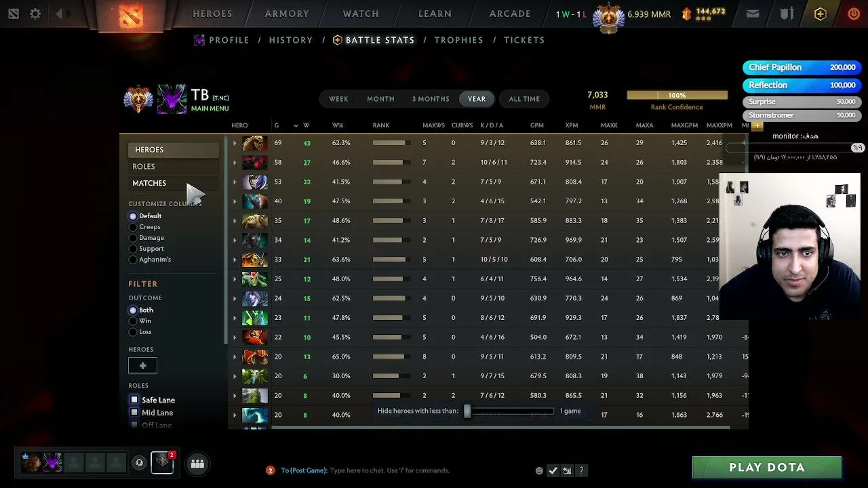Viewport: 868px width, 488px height.
Task: Click the chat checkmark icon
Action: point(553,470)
